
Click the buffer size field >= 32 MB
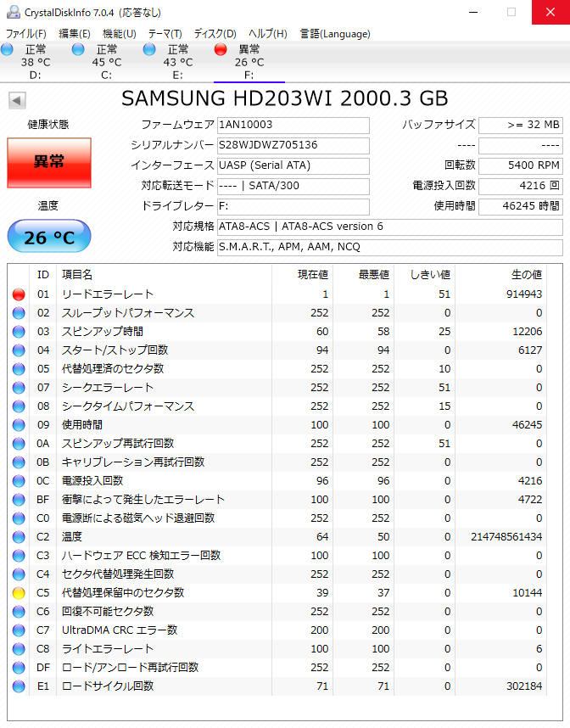[521, 125]
